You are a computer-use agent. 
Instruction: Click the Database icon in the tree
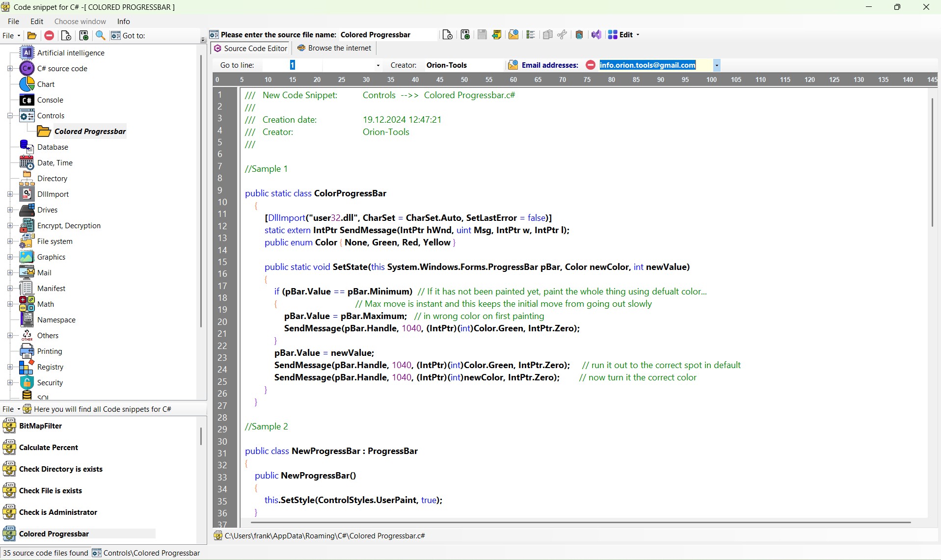(27, 147)
